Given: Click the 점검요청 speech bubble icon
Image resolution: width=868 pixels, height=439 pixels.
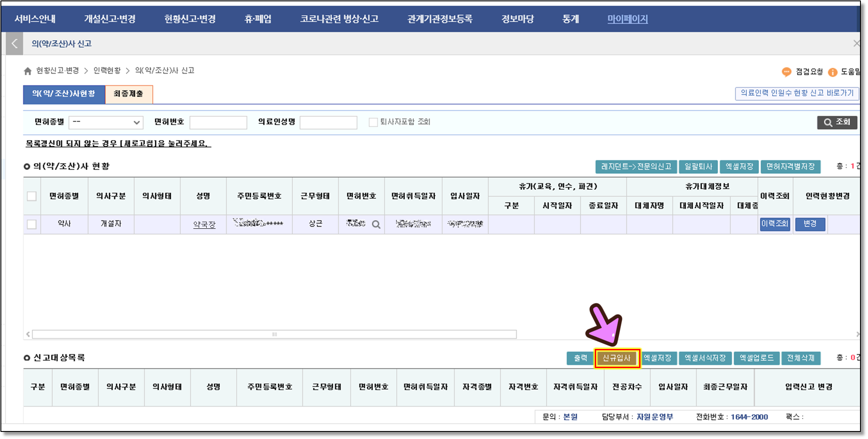Looking at the screenshot, I should pyautogui.click(x=786, y=72).
